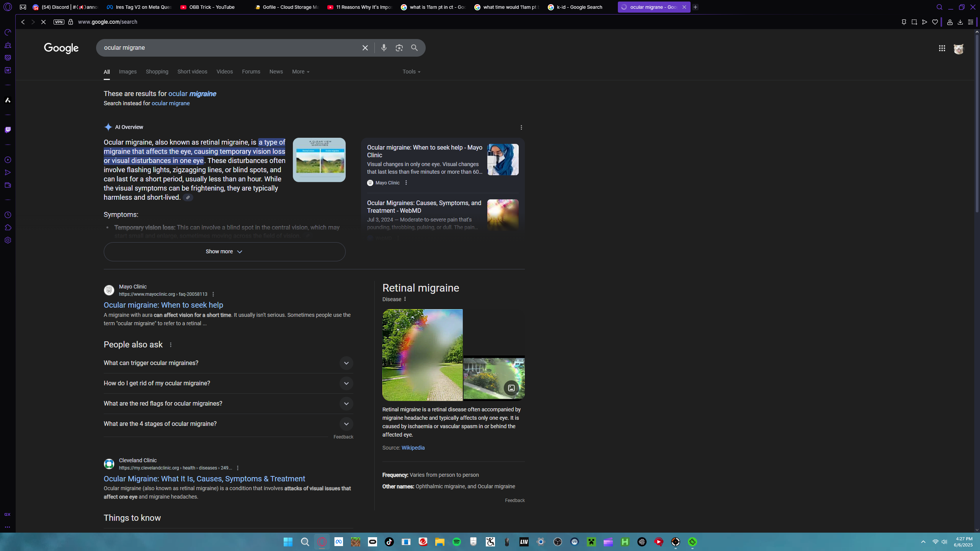Clear the search box with X icon
Screen dimensions: 980x551
pyautogui.click(x=365, y=48)
